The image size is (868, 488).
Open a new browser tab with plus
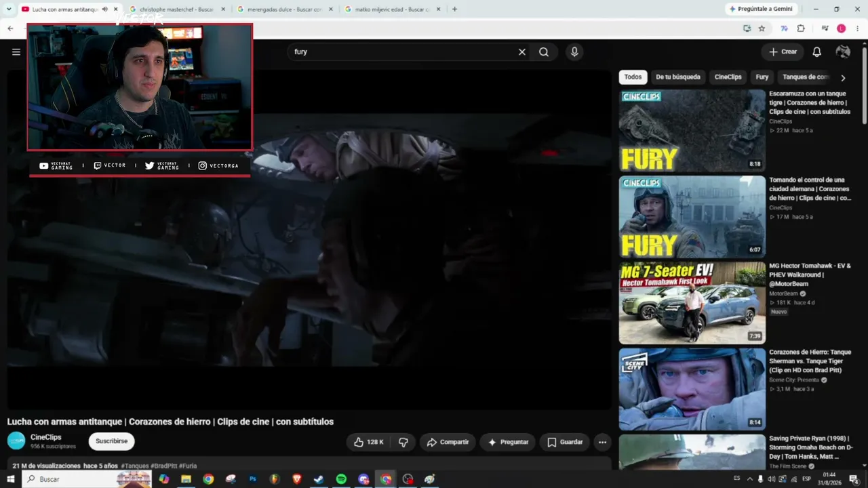(x=454, y=9)
